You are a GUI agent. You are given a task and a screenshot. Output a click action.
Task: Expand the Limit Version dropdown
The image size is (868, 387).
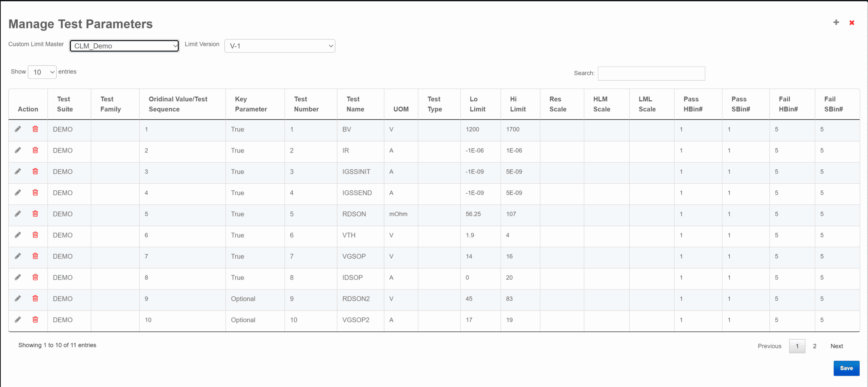tap(280, 46)
